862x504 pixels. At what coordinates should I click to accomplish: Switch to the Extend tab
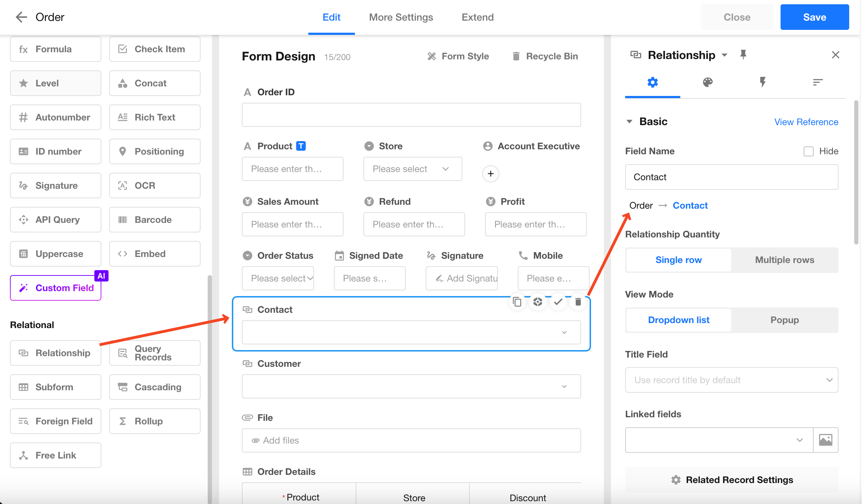[x=478, y=17]
